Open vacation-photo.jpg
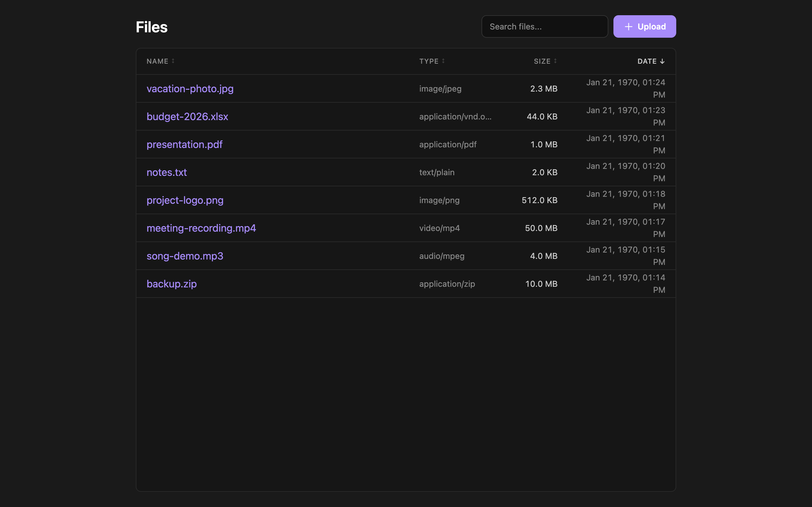This screenshot has height=507, width=812. tap(190, 88)
